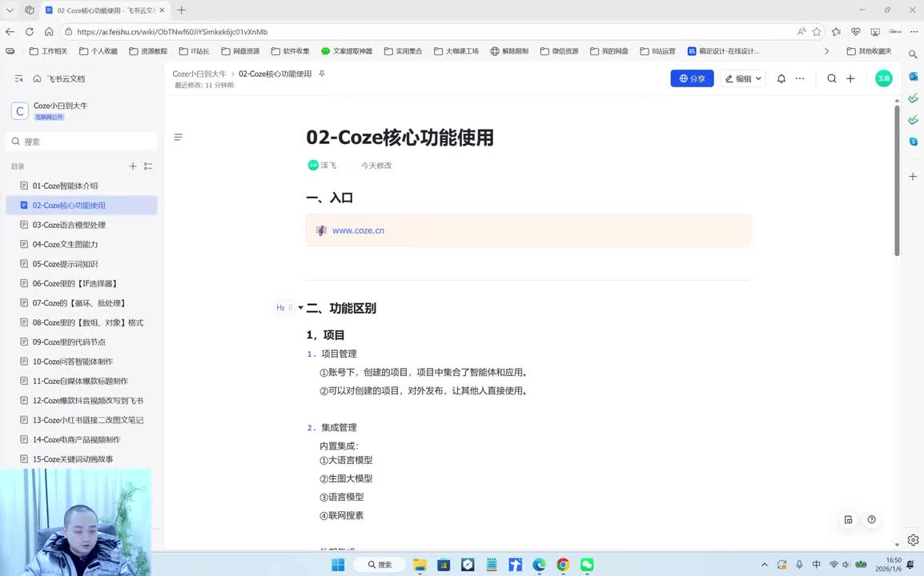Open the help question mark button
The height and width of the screenshot is (576, 924).
871,519
